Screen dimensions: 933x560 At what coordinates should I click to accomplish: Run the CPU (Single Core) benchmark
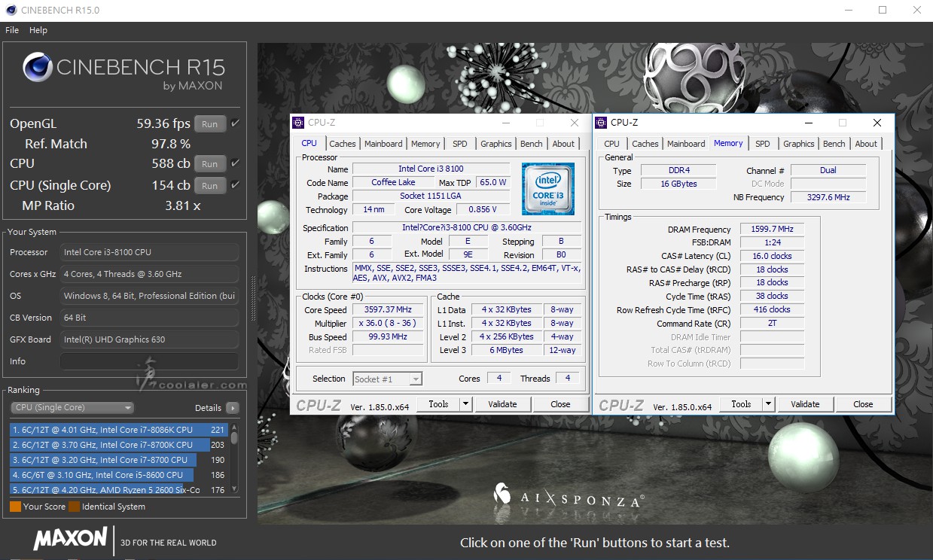tap(210, 186)
